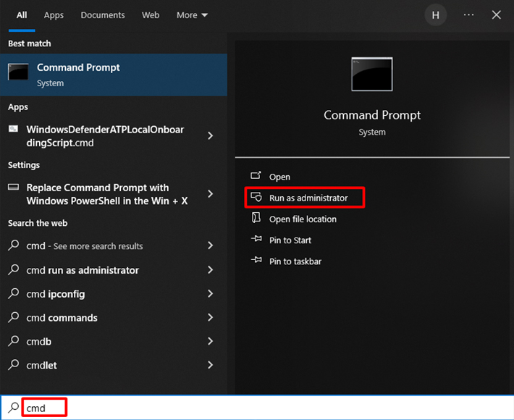The width and height of the screenshot is (514, 420).
Task: Click the user account avatar H
Action: pyautogui.click(x=435, y=15)
